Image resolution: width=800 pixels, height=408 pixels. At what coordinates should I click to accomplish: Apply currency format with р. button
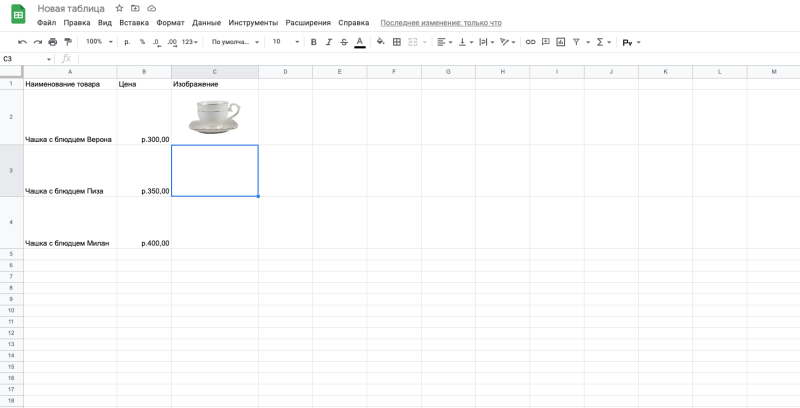click(x=128, y=42)
